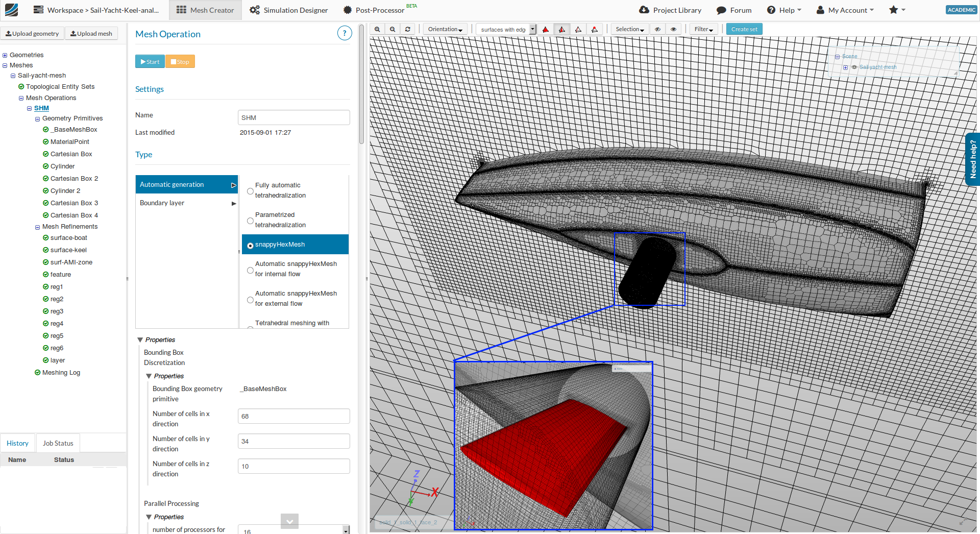Open the Orientation dropdown
The image size is (980, 534).
pyautogui.click(x=445, y=29)
